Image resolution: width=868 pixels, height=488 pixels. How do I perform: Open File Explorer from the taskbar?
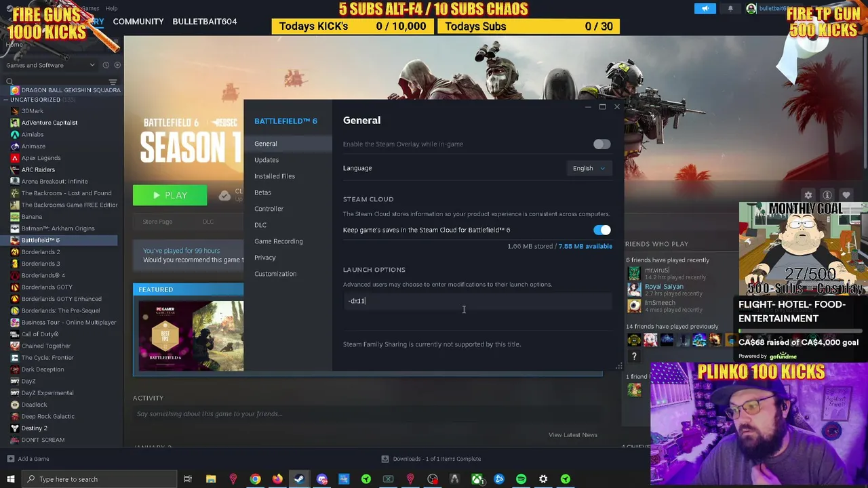211,479
